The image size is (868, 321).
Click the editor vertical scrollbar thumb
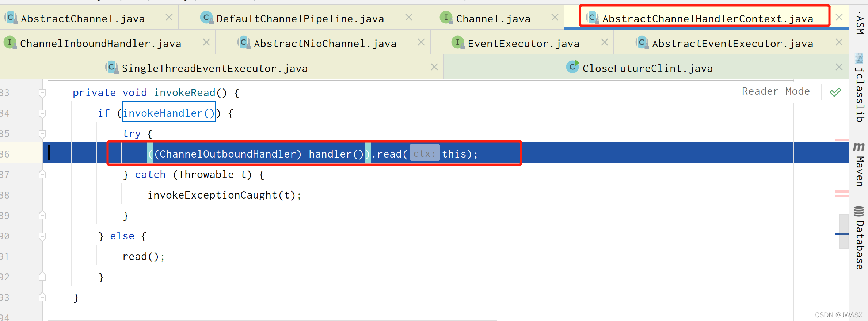point(844,231)
